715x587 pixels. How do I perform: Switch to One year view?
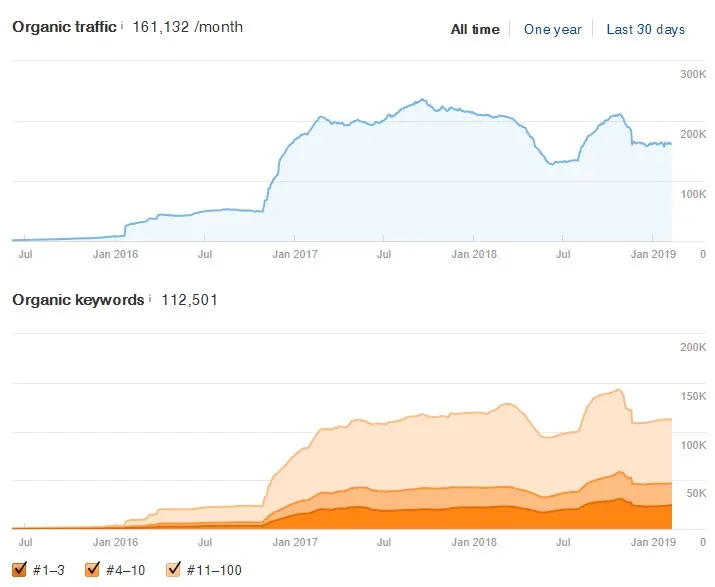553,30
